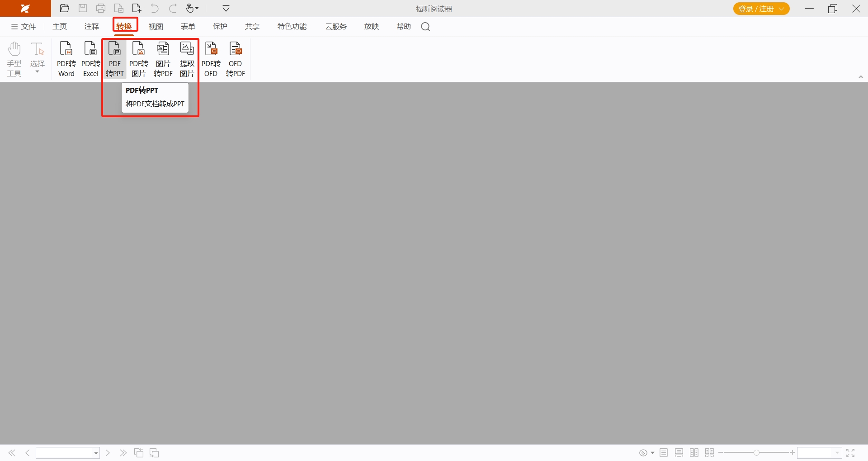Click the search magnifier icon
This screenshot has height=461, width=868.
(x=425, y=27)
